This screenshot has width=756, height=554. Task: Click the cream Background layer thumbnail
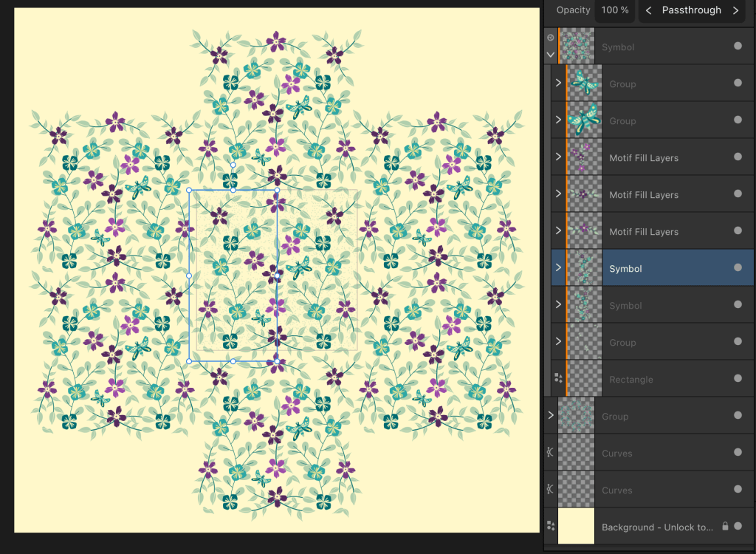tap(576, 527)
